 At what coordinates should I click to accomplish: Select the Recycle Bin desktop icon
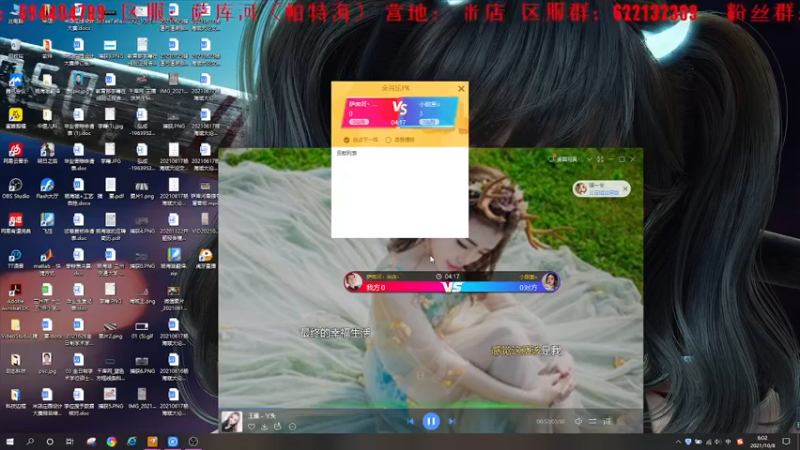click(15, 48)
